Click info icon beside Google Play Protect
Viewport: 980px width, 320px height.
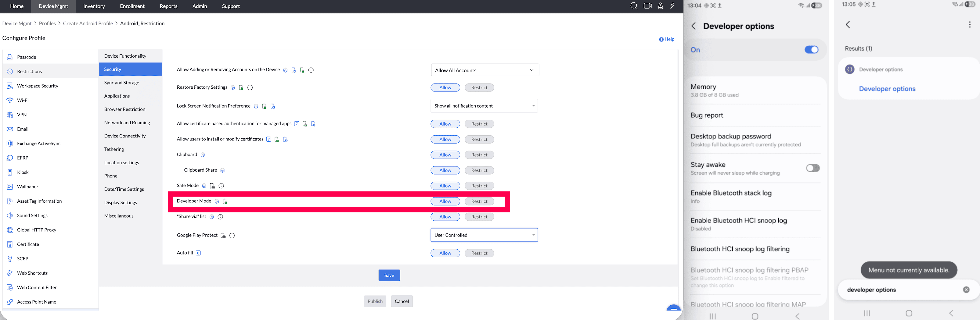(x=232, y=236)
